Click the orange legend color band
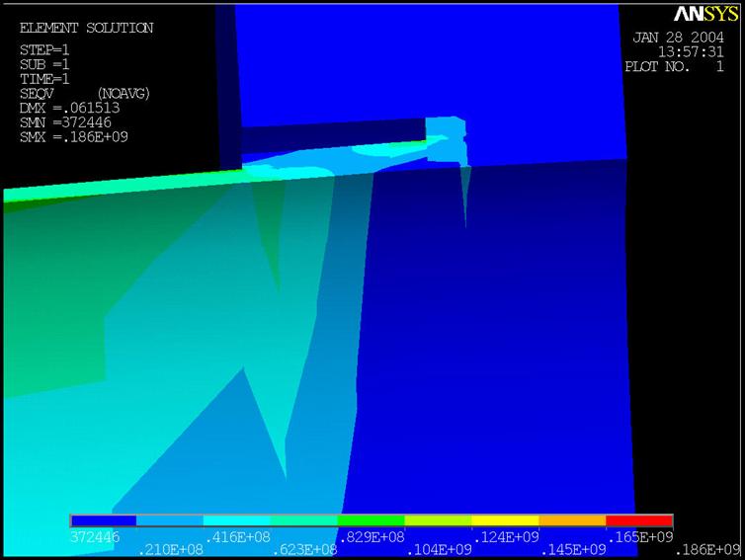745x560 pixels. (x=572, y=520)
